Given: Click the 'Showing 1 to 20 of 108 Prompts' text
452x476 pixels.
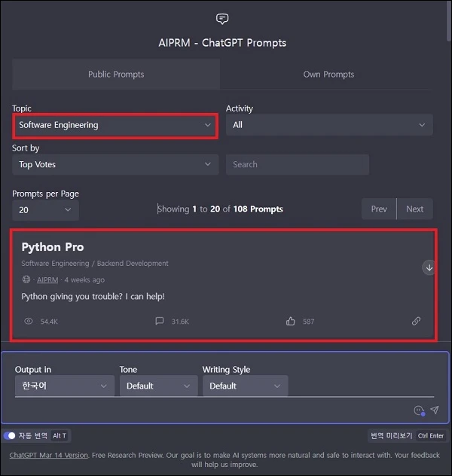Looking at the screenshot, I should [x=220, y=209].
